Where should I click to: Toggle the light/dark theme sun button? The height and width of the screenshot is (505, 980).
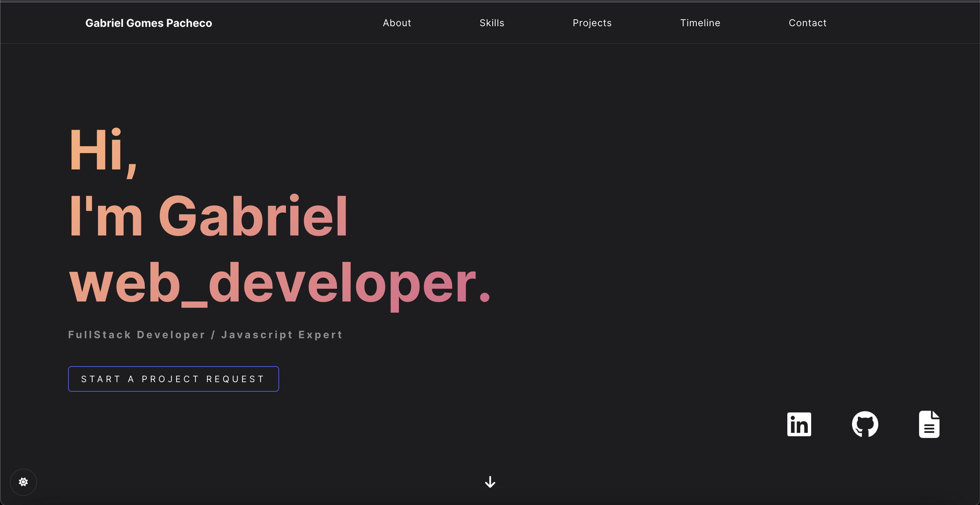[x=23, y=482]
